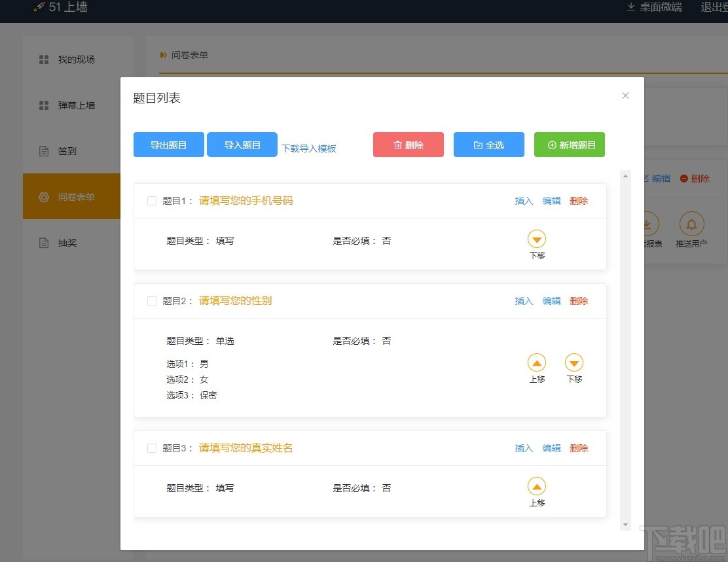Check the checkbox for 题目2
Image resolution: width=728 pixels, height=562 pixels.
pos(151,301)
